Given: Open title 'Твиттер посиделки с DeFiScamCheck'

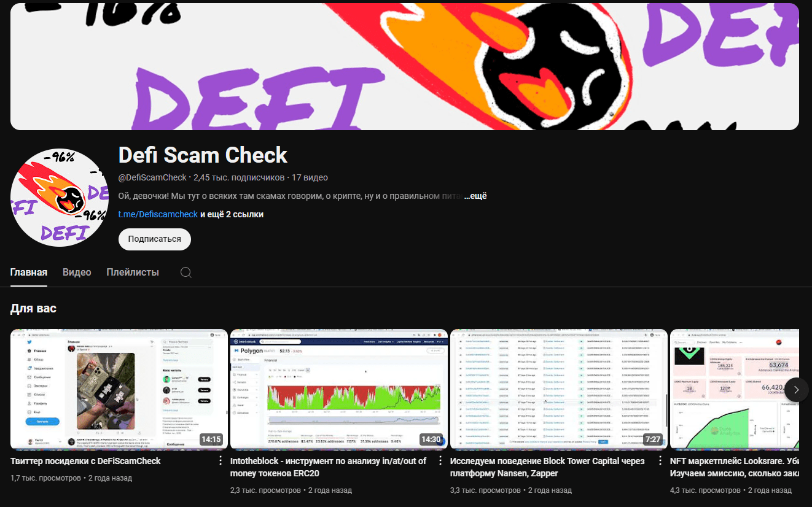Looking at the screenshot, I should [x=85, y=461].
